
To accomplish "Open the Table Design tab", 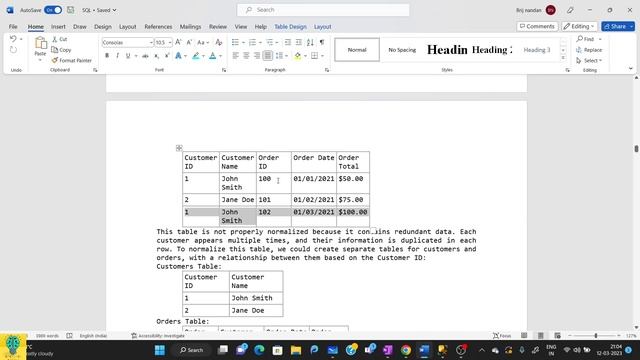I will tap(290, 27).
